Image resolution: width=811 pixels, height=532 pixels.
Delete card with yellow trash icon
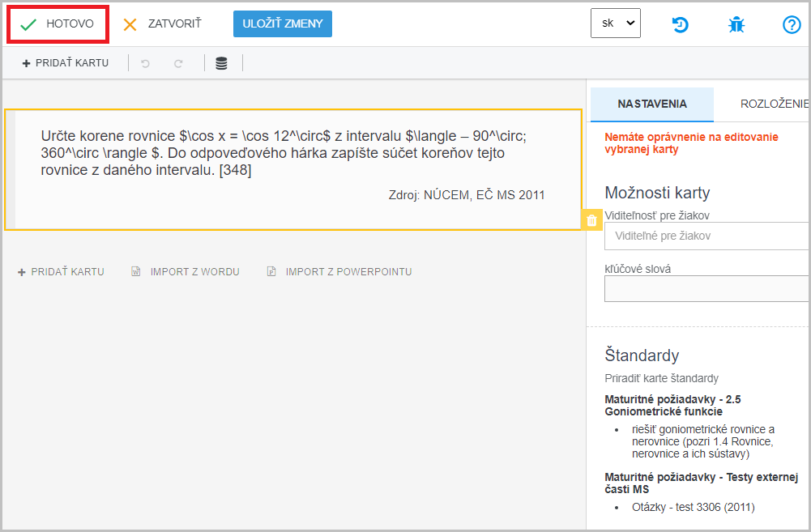tap(591, 220)
